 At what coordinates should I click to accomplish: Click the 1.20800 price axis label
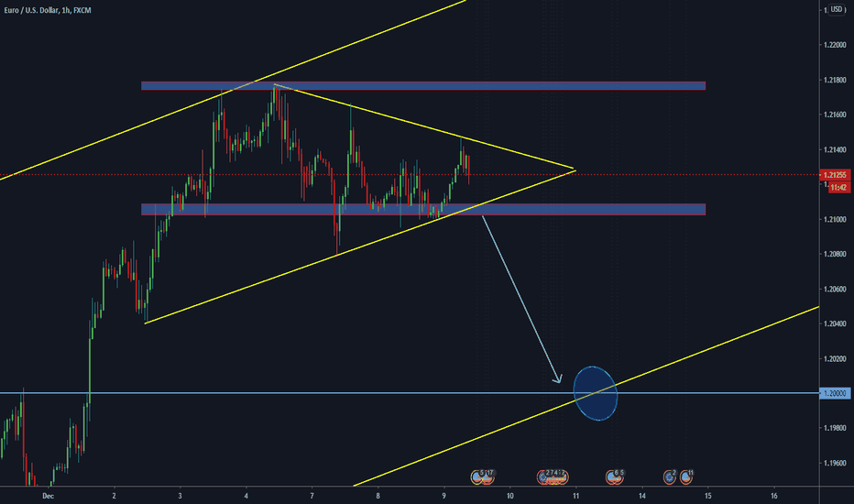835,254
